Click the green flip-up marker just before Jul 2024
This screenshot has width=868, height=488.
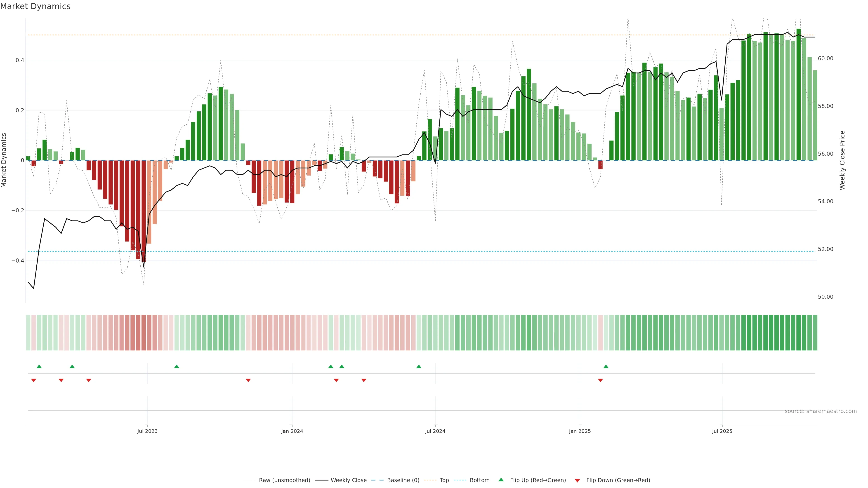pyautogui.click(x=419, y=366)
